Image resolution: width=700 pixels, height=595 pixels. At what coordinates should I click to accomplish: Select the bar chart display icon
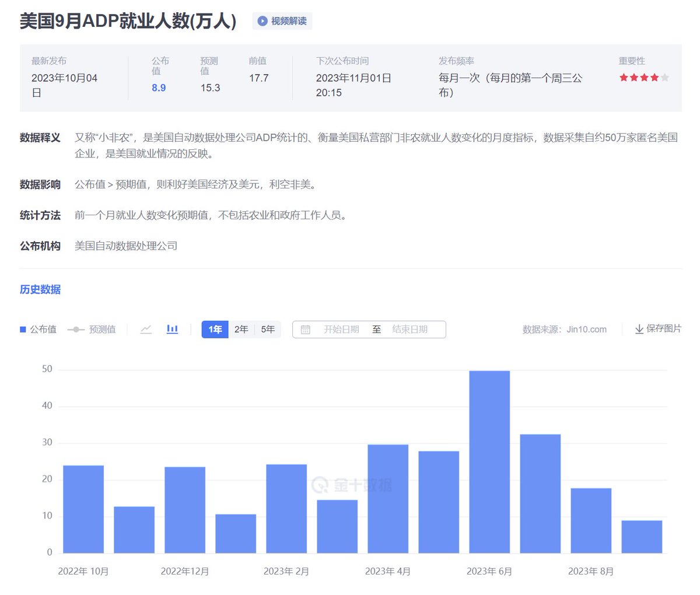(172, 329)
